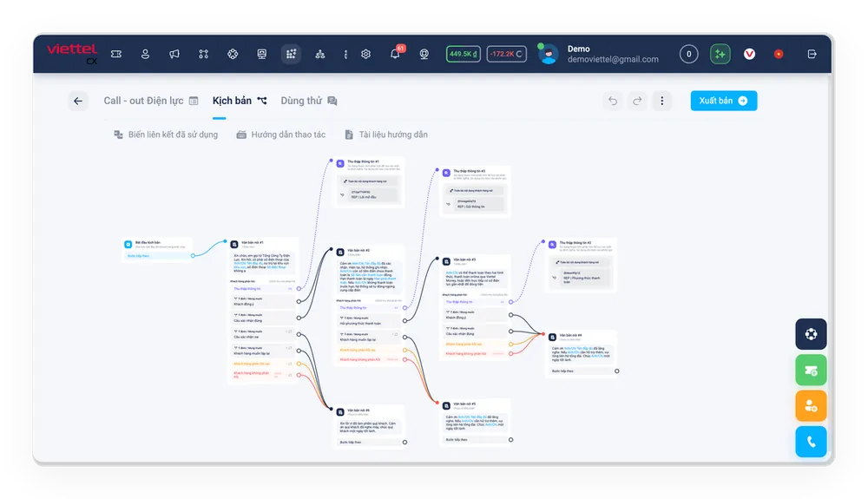Click the Xuất bản publish button
The image size is (868, 499).
pyautogui.click(x=724, y=101)
